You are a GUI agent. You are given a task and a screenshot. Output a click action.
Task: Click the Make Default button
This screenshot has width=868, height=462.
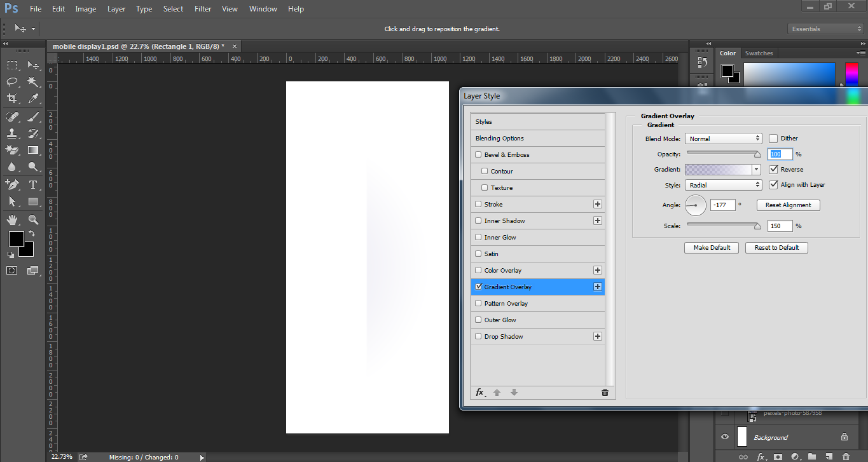(712, 248)
